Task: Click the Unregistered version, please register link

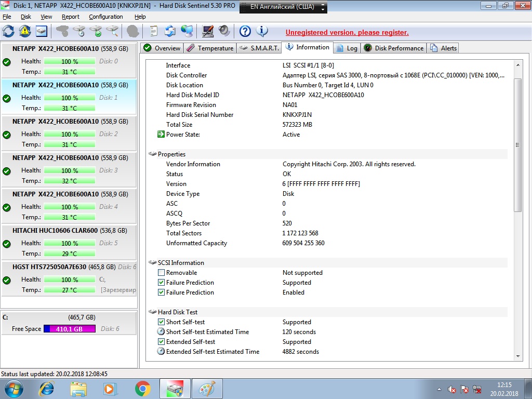Action: point(347,33)
